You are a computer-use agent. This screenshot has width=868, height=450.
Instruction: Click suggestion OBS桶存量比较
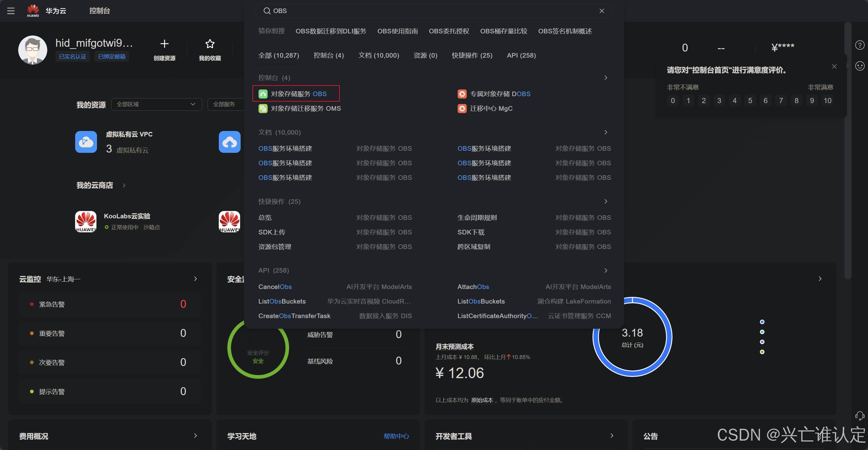[503, 31]
